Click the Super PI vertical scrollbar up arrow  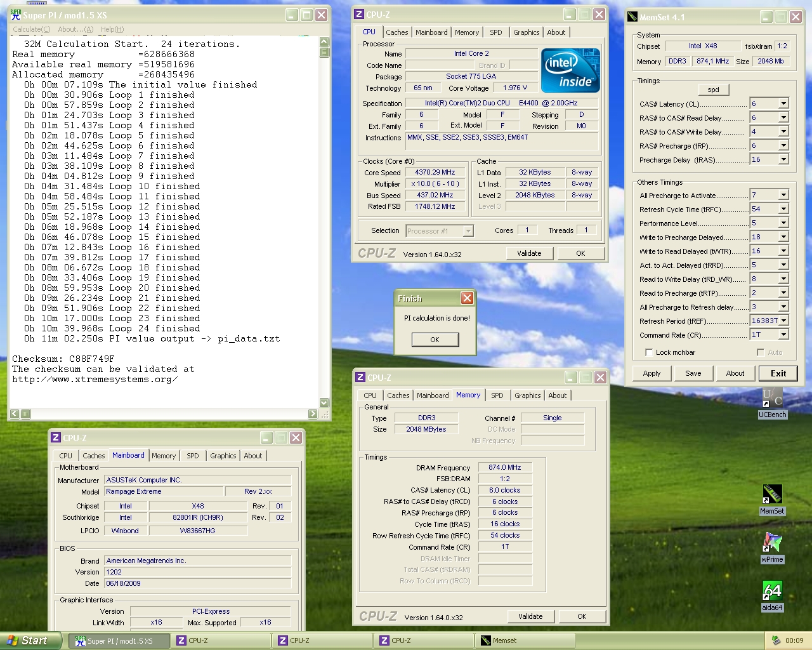point(324,41)
